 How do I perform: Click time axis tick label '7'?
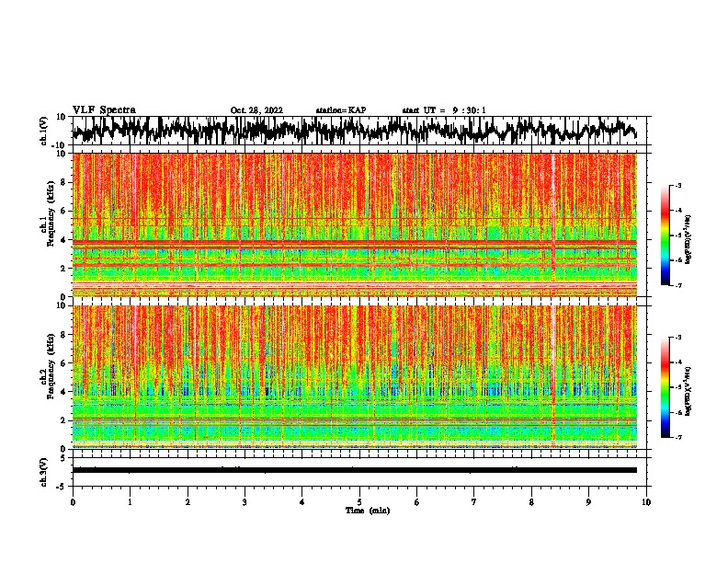[474, 502]
